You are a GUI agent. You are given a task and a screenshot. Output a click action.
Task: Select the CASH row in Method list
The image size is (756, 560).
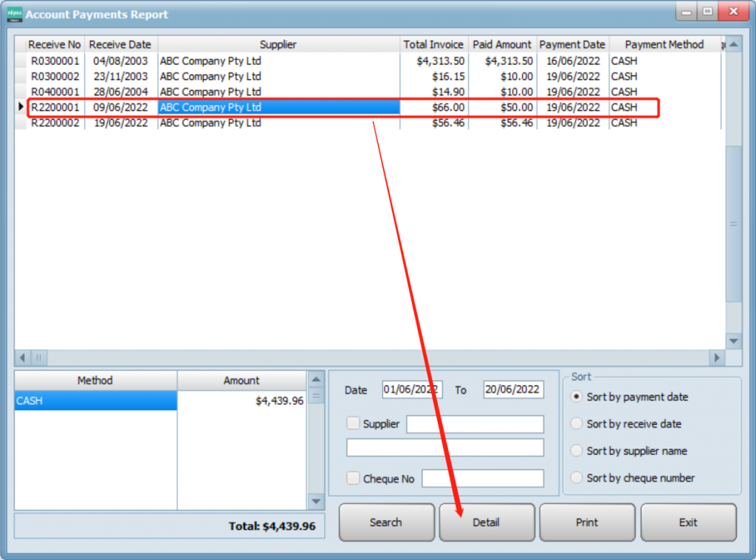(95, 401)
